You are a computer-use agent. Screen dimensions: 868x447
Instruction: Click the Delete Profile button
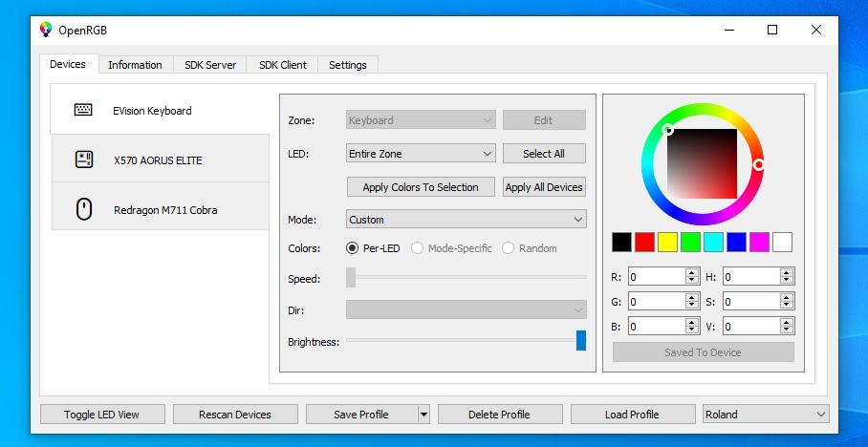tap(499, 415)
